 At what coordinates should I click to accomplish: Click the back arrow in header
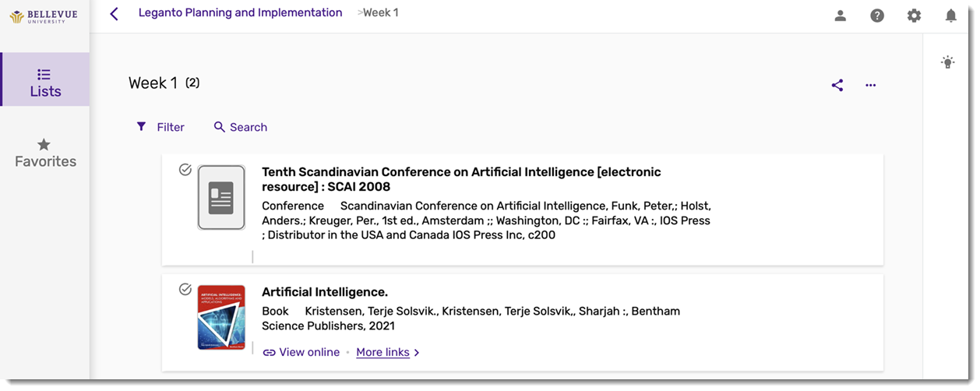(115, 14)
